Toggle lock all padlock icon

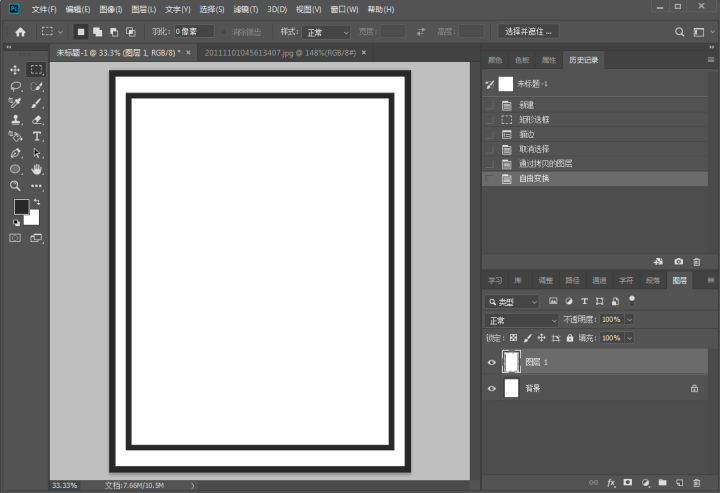click(x=570, y=338)
